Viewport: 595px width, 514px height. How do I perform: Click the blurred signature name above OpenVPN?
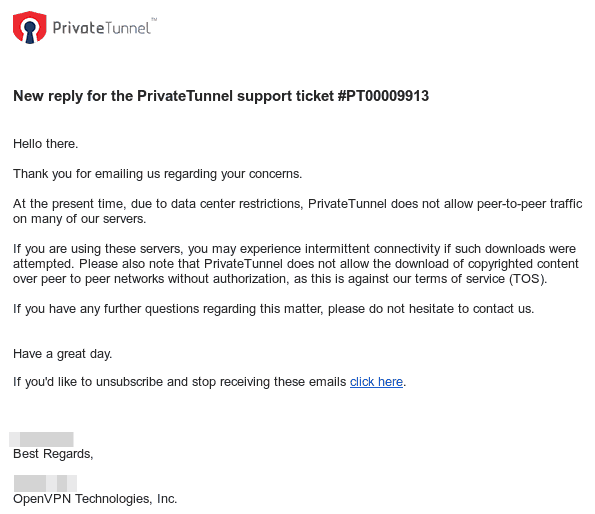pos(45,483)
